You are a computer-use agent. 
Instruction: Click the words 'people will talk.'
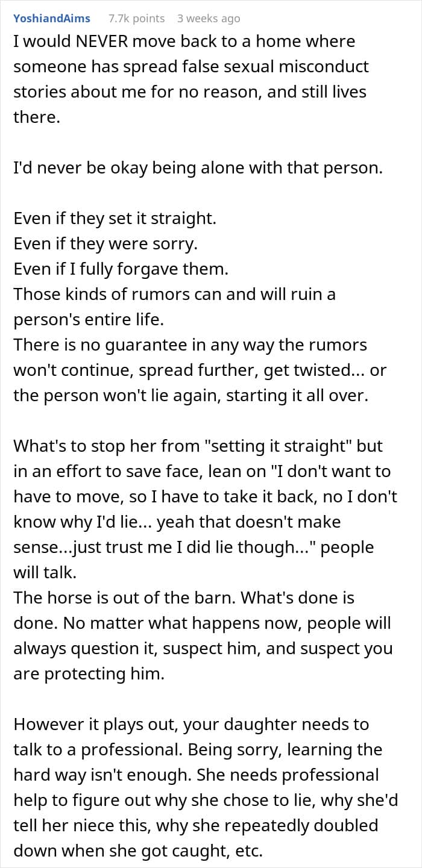[194, 560]
